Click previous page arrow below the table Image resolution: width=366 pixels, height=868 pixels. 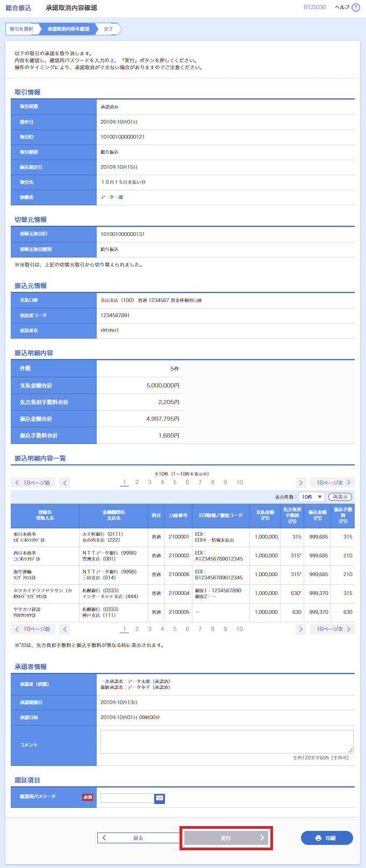(x=64, y=629)
